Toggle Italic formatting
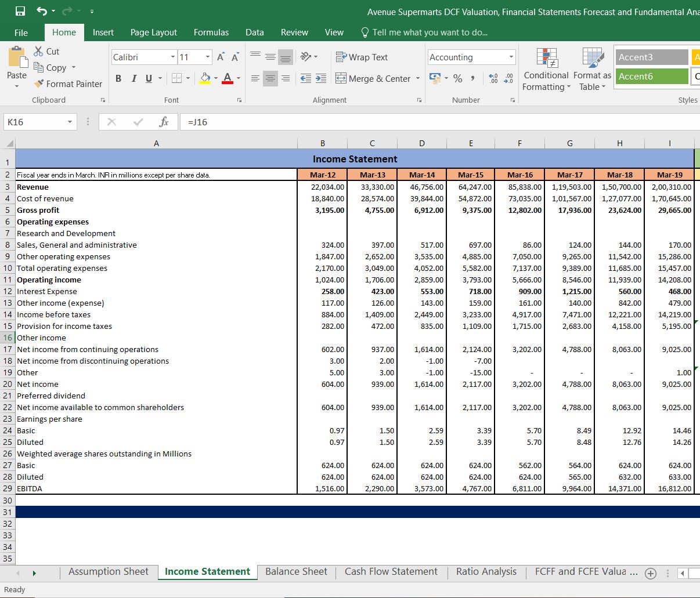 pyautogui.click(x=133, y=78)
